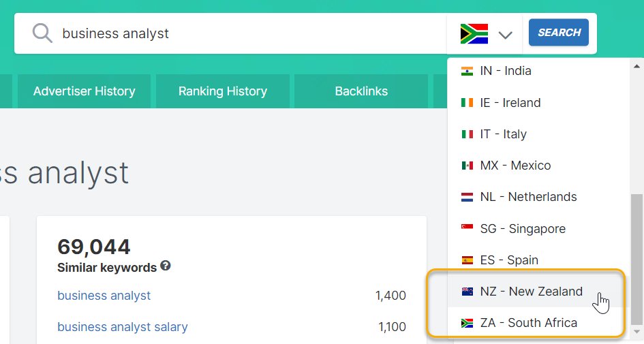644x344 pixels.
Task: Click the South Africa flag in search bar
Action: click(x=474, y=33)
